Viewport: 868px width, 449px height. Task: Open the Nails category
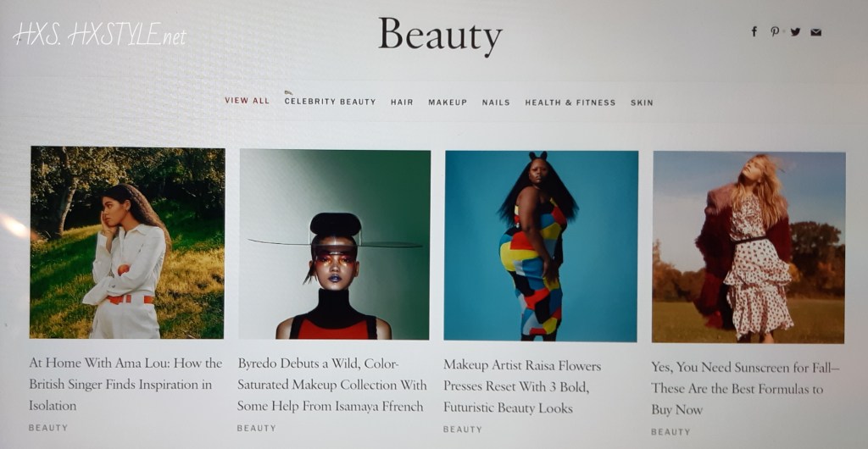pos(496,103)
